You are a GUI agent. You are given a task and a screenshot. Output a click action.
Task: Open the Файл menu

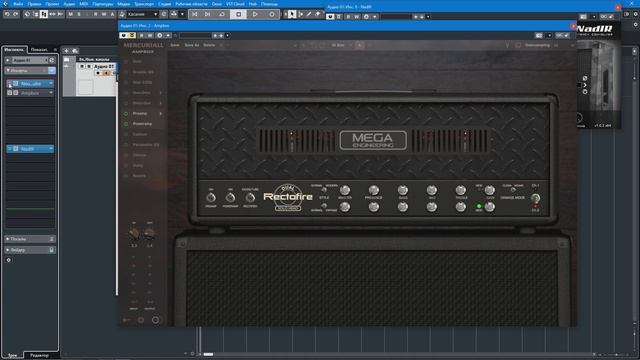point(18,4)
